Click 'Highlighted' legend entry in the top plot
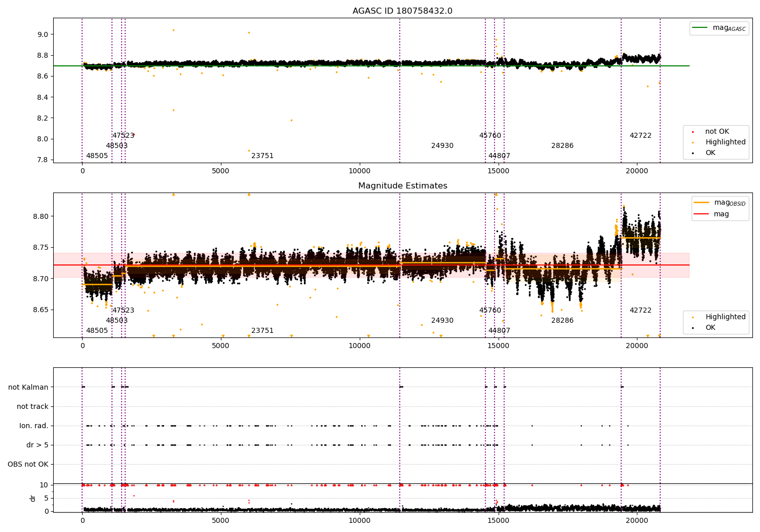Image resolution: width=760 pixels, height=532 pixels. tap(720, 142)
